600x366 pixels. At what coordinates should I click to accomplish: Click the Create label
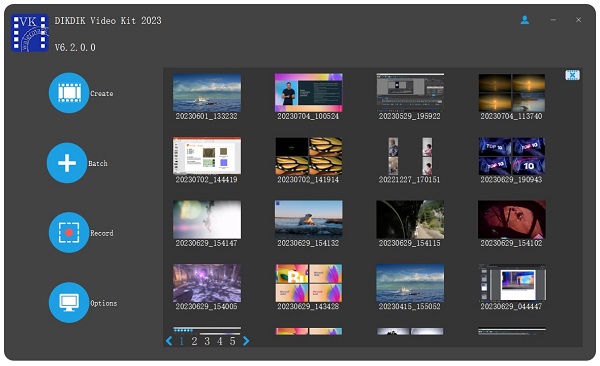pyautogui.click(x=102, y=93)
